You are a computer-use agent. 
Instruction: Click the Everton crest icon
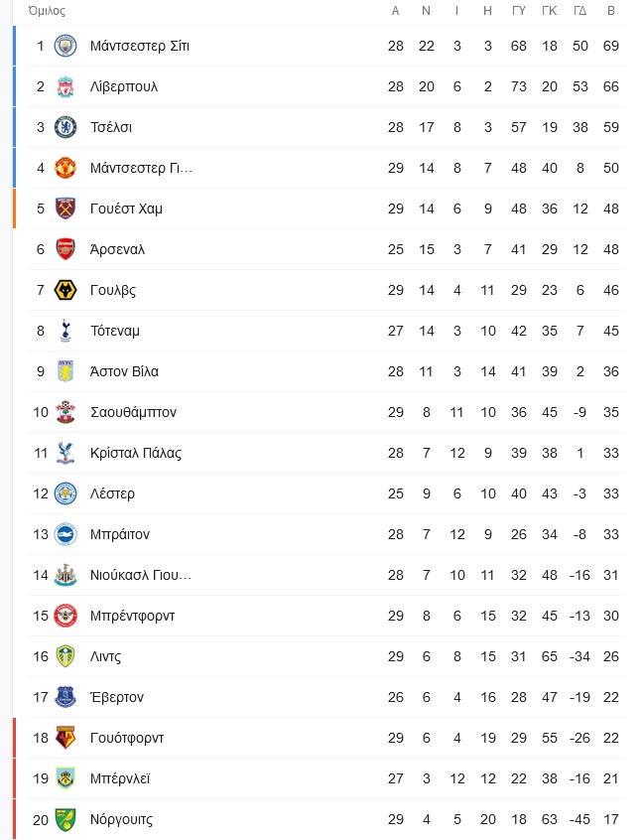(x=65, y=697)
